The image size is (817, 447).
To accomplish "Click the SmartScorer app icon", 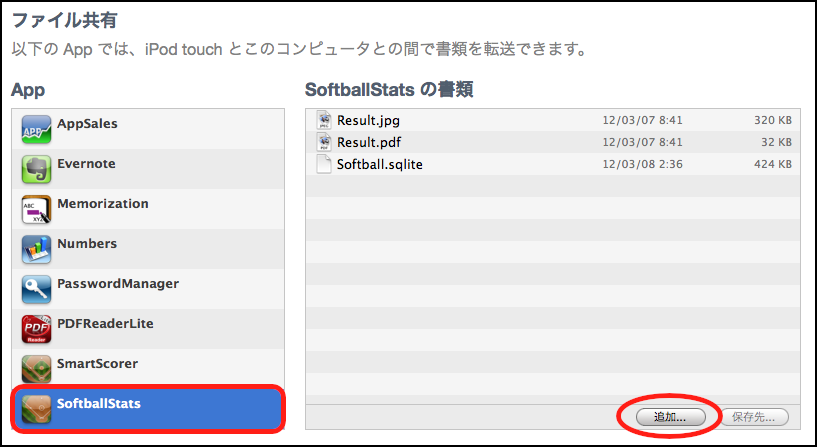I will [x=36, y=369].
